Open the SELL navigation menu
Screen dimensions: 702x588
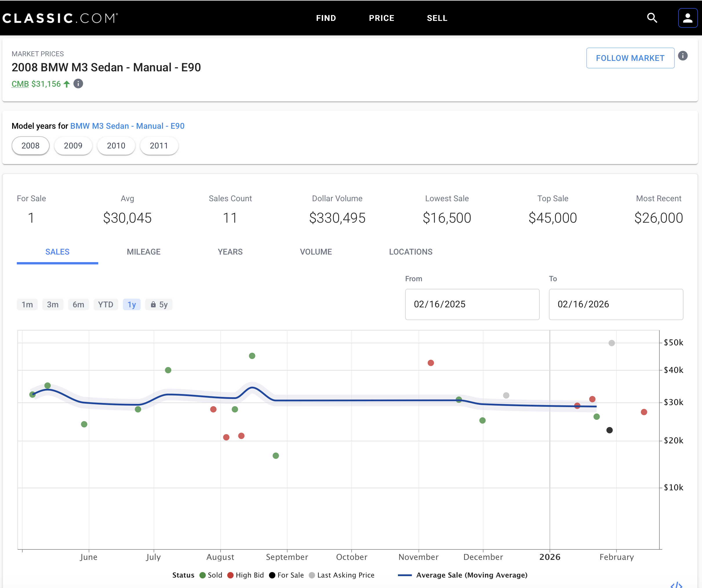(437, 18)
